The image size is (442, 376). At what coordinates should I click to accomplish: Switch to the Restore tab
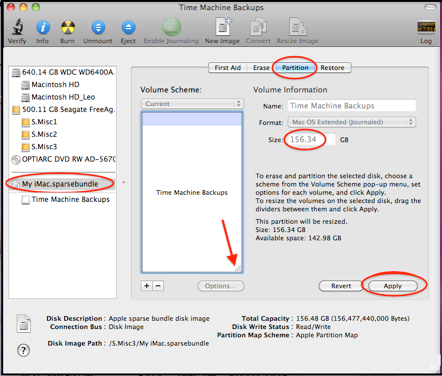coord(332,68)
